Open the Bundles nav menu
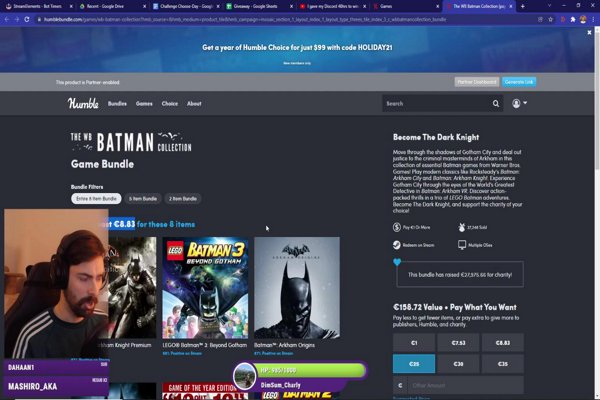Viewport: 600px width, 400px height. tap(117, 103)
